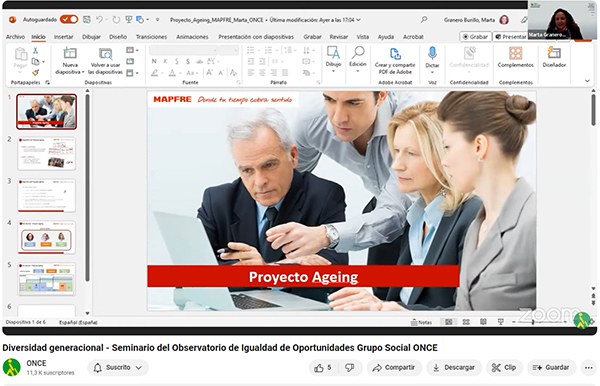Image resolution: width=600 pixels, height=386 pixels.
Task: Toggle bold N formatting
Action: point(154,61)
